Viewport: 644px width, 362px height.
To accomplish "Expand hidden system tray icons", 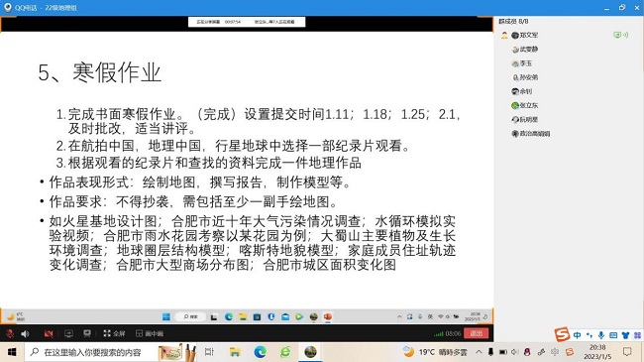I will (479, 352).
